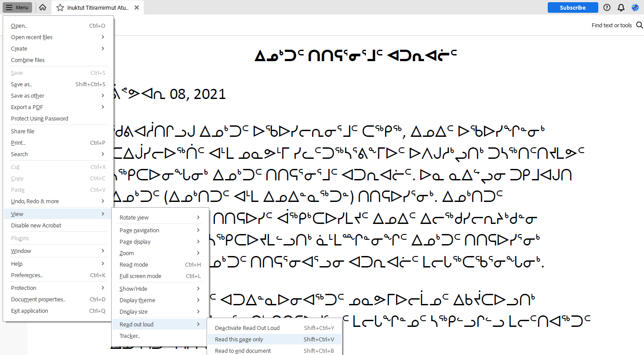Click the star icon on the document tab
This screenshot has width=644, height=355.
(60, 7)
